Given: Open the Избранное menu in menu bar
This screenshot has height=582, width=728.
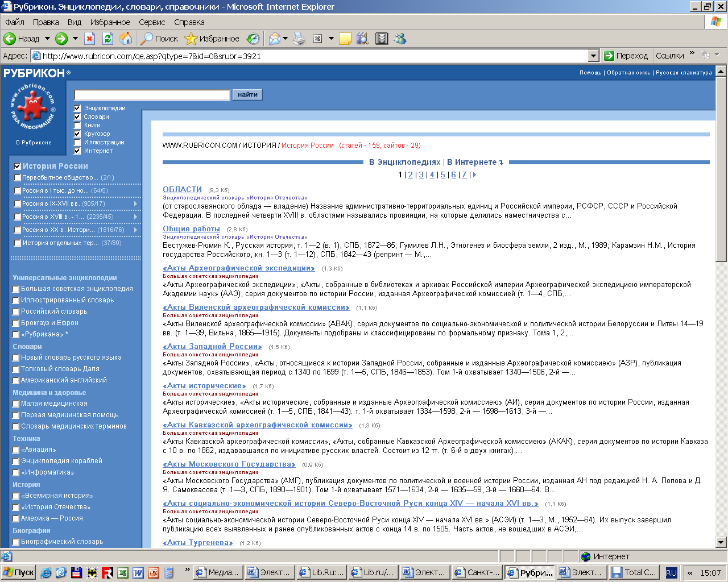Looking at the screenshot, I should pos(110,22).
